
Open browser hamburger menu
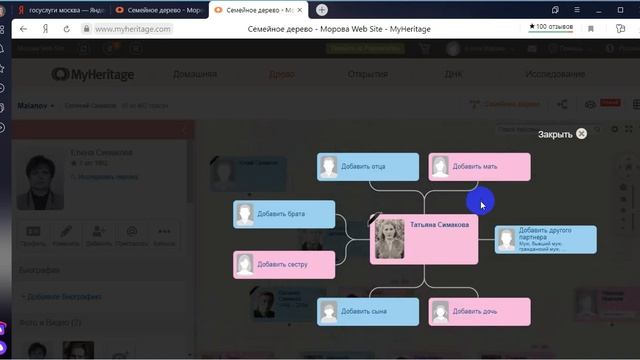577,10
